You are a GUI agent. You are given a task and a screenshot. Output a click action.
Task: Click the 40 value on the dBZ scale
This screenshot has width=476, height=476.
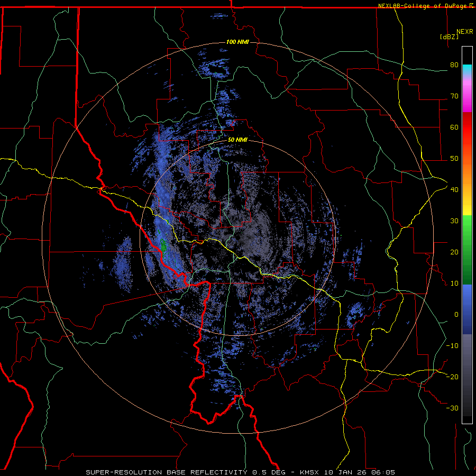[454, 190]
